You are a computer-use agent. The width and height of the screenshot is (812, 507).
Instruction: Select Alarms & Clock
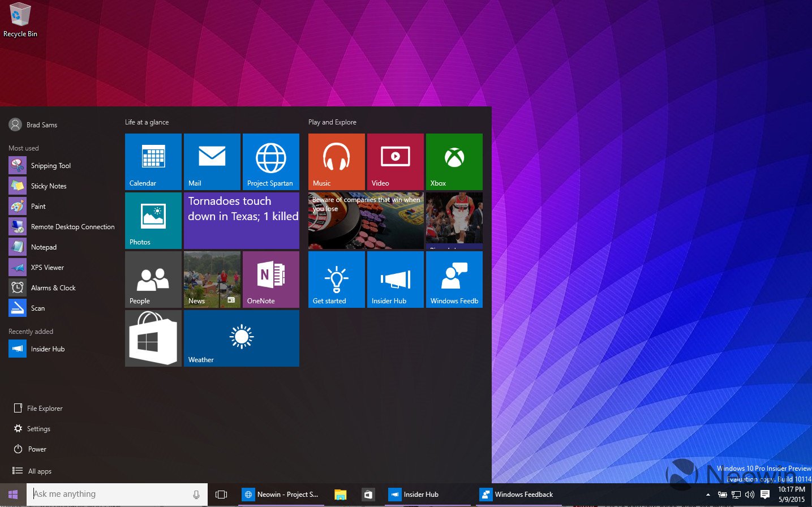coord(54,287)
